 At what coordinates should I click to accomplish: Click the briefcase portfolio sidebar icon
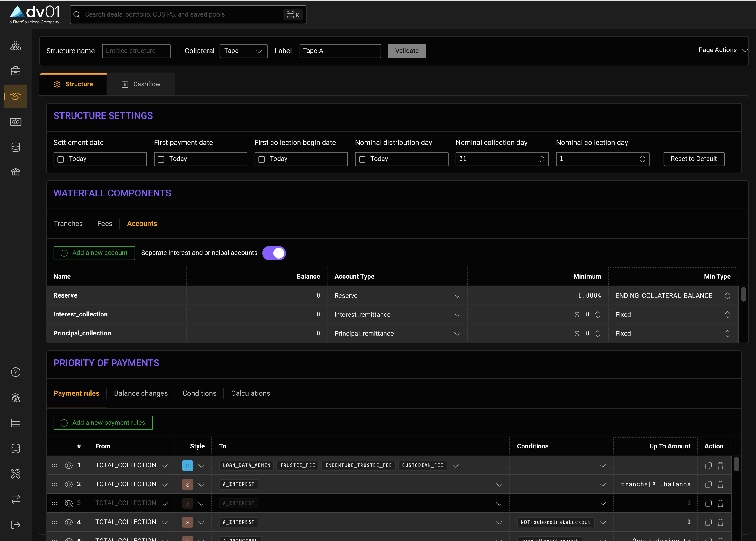pos(15,71)
